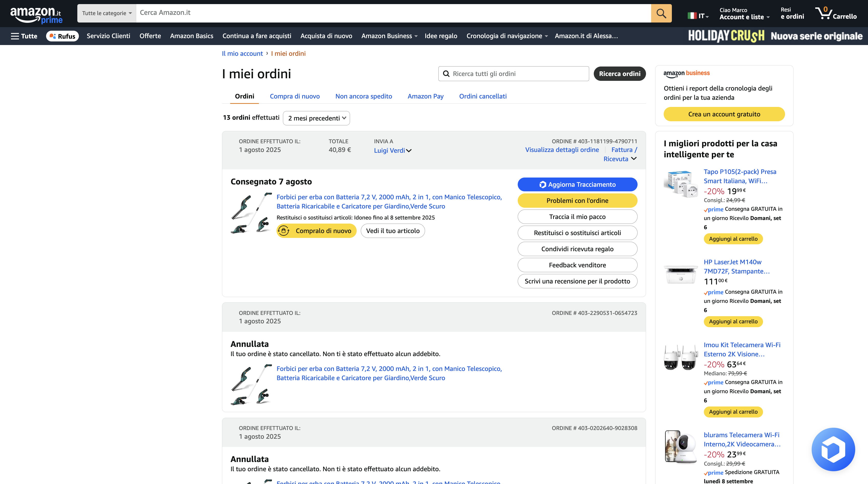Expand Account e liste menu
This screenshot has height=484, width=868.
click(x=745, y=14)
